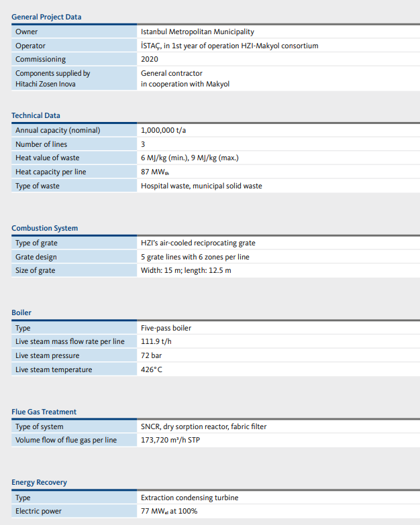The width and height of the screenshot is (420, 525).
Task: Click the Operator row label
Action: (30, 46)
